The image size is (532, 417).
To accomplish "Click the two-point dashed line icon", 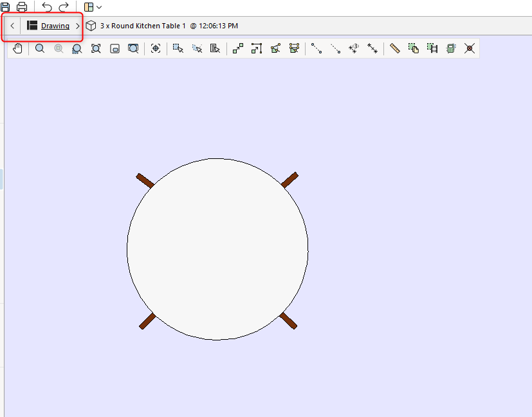I will [x=316, y=48].
